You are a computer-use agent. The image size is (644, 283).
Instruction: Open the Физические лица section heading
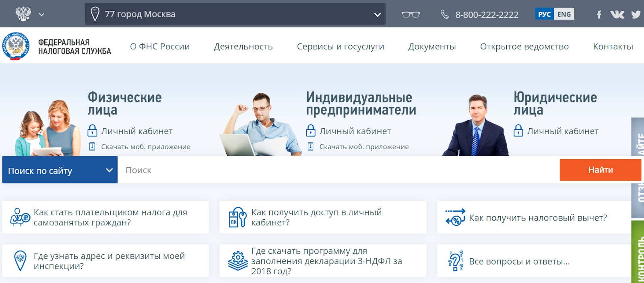(125, 103)
